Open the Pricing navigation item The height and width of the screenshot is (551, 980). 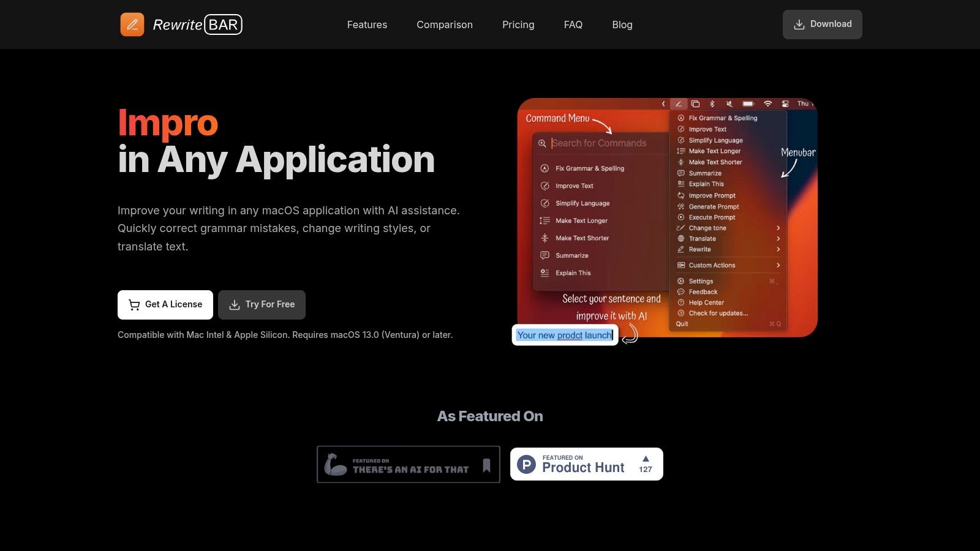point(518,24)
